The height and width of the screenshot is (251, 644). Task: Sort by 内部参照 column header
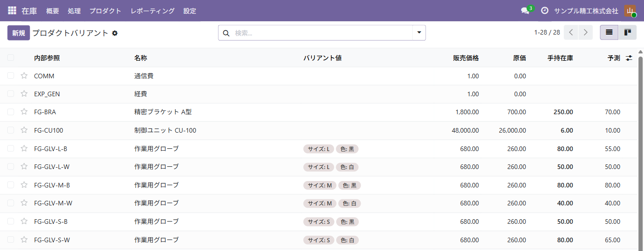pyautogui.click(x=47, y=58)
